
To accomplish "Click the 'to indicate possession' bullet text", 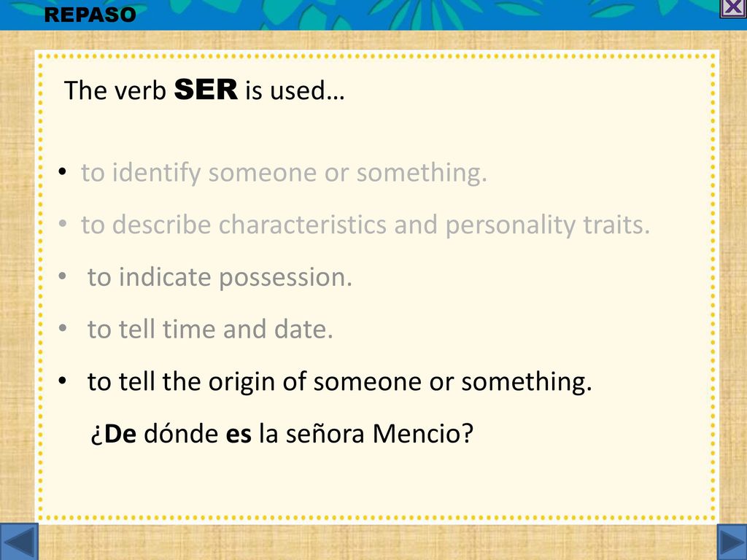I will coord(220,277).
